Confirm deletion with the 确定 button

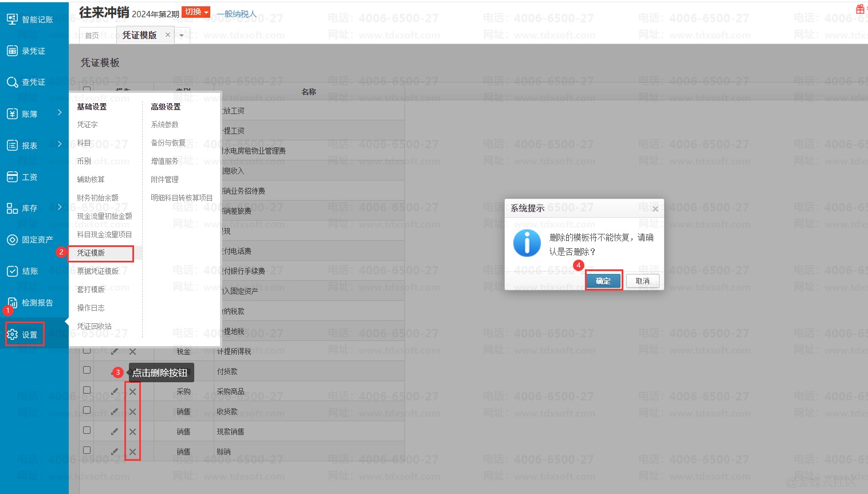603,281
